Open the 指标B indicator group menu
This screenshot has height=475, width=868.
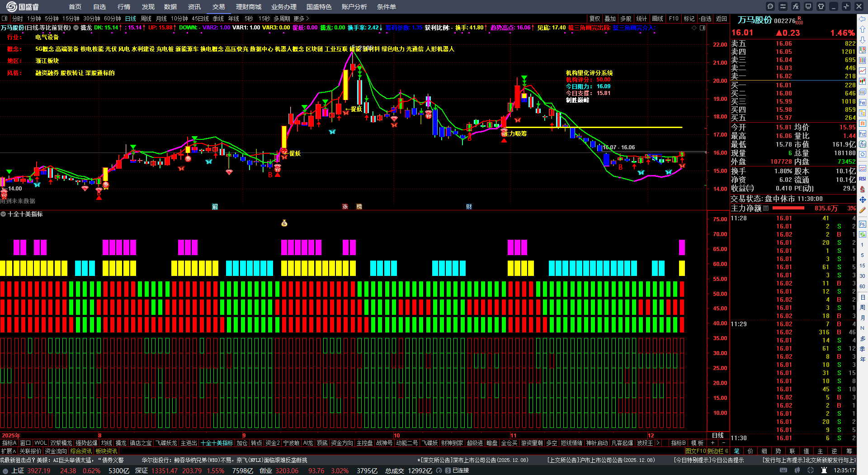click(x=678, y=443)
